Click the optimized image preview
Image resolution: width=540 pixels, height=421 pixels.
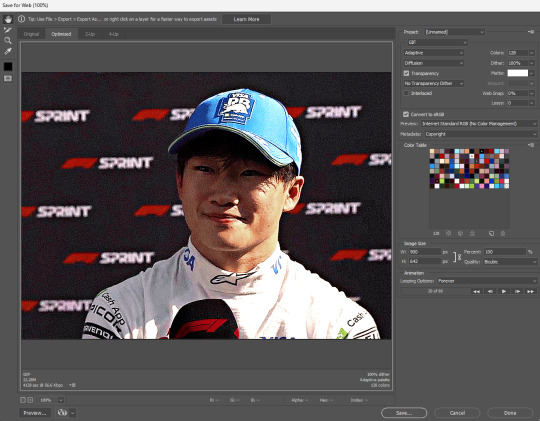(206, 206)
